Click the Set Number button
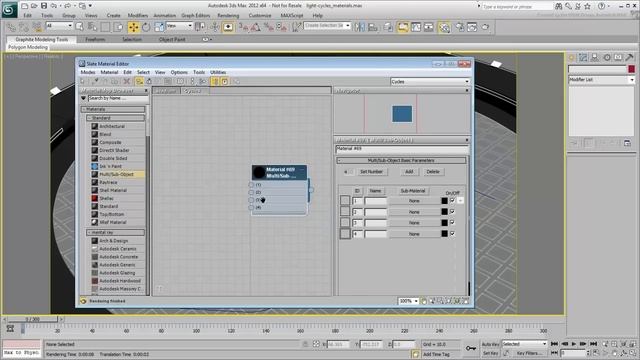Image resolution: width=640 pixels, height=360 pixels. pos(371,172)
